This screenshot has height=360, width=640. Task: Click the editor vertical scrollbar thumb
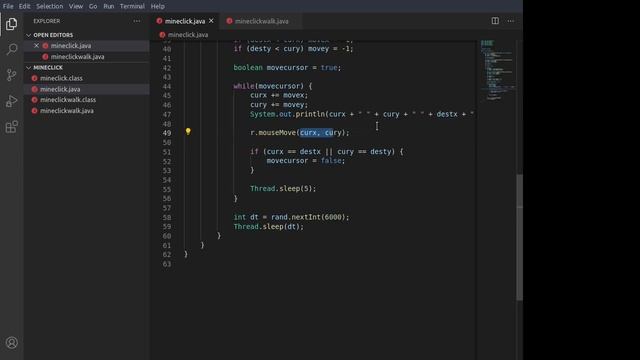[519, 238]
